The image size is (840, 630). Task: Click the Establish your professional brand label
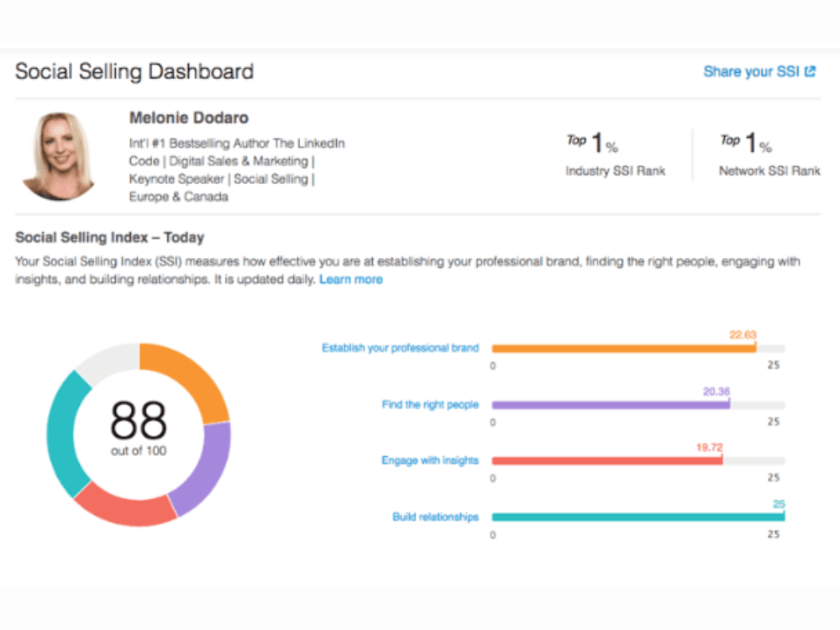tap(401, 347)
